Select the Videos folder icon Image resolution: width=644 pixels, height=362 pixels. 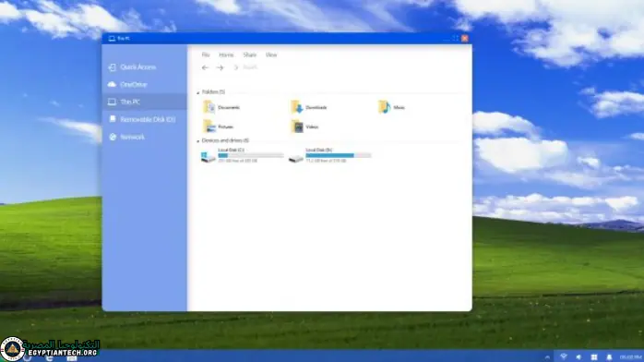pyautogui.click(x=297, y=127)
